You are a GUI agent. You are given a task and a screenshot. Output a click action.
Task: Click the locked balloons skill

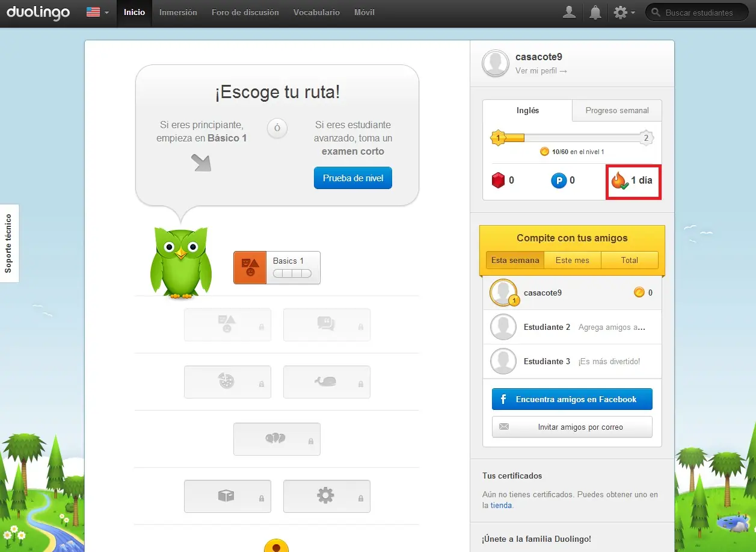(x=277, y=439)
